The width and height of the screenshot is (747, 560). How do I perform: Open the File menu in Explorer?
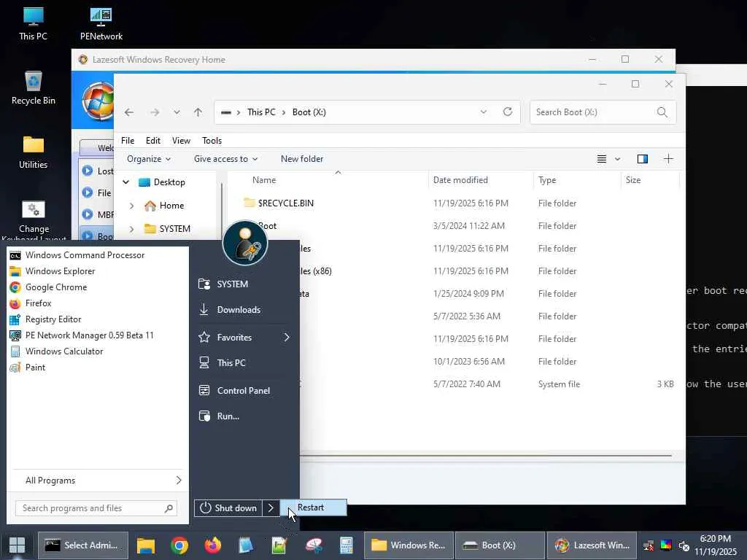128,141
